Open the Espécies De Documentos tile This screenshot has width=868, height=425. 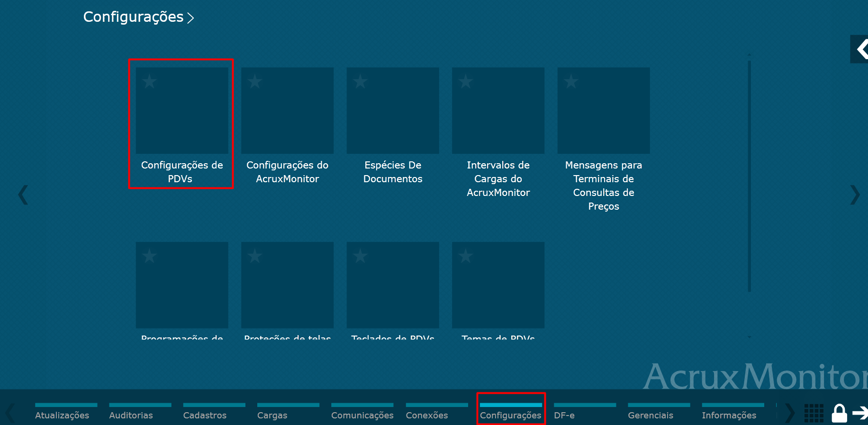click(x=393, y=110)
